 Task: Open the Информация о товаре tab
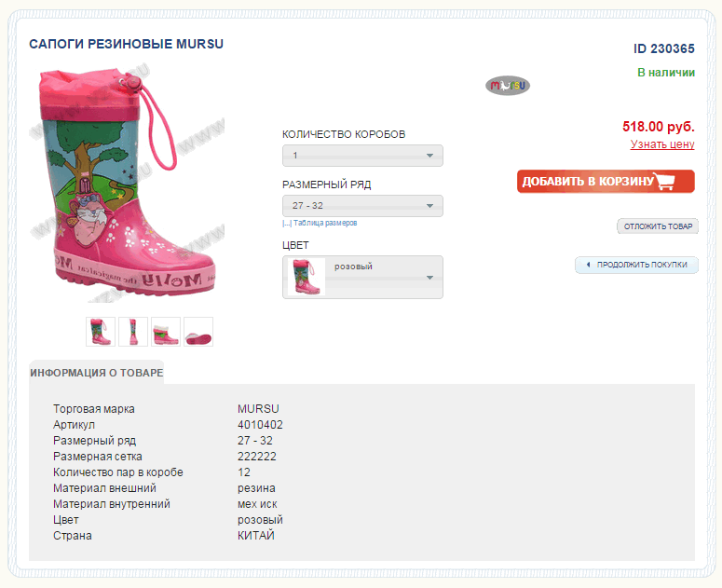point(96,373)
